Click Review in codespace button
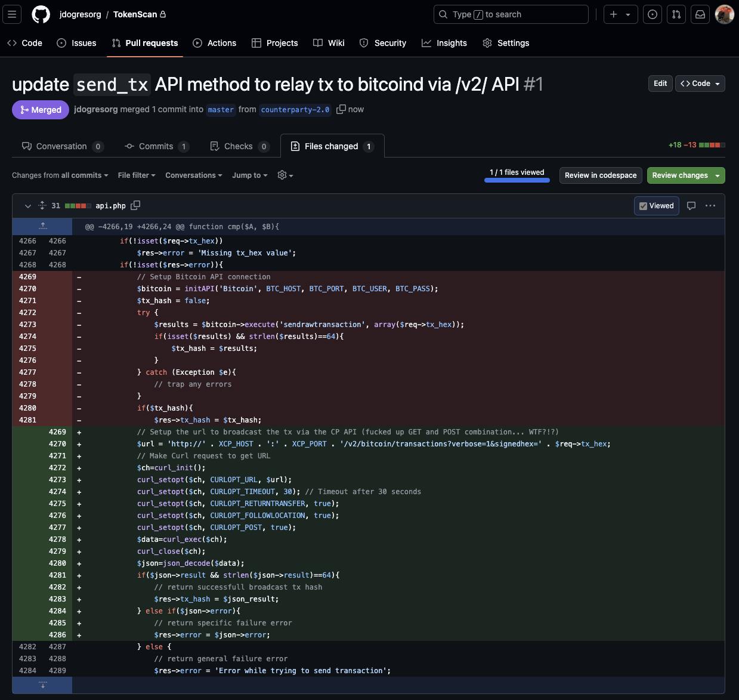739x700 pixels. (x=601, y=175)
